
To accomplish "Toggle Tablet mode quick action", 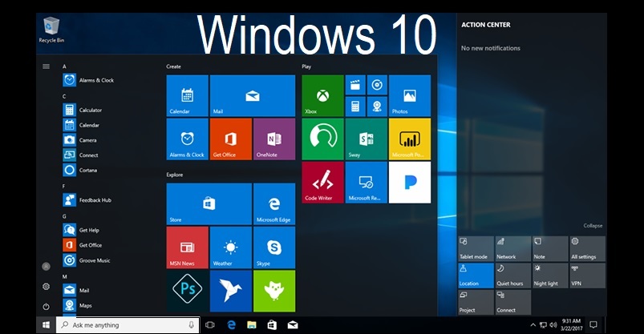I will tap(476, 248).
